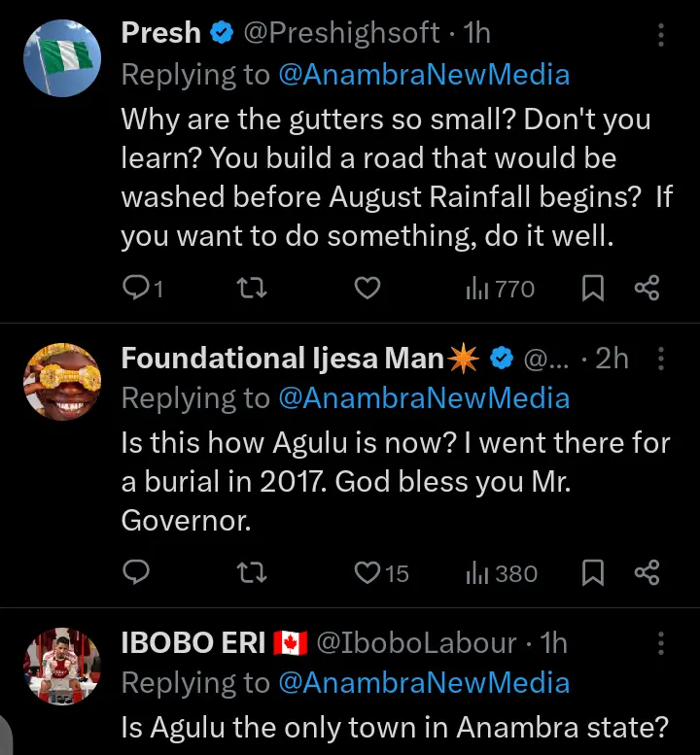Reply to Foundational Ijesa Man's tweet
This screenshot has height=755, width=700.
click(136, 572)
